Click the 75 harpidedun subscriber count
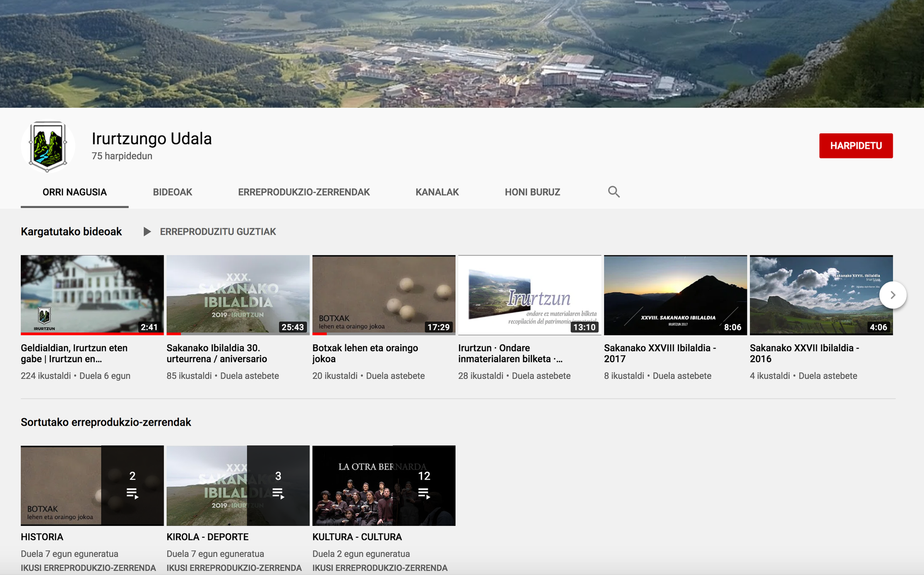Viewport: 924px width, 575px height. pyautogui.click(x=122, y=156)
